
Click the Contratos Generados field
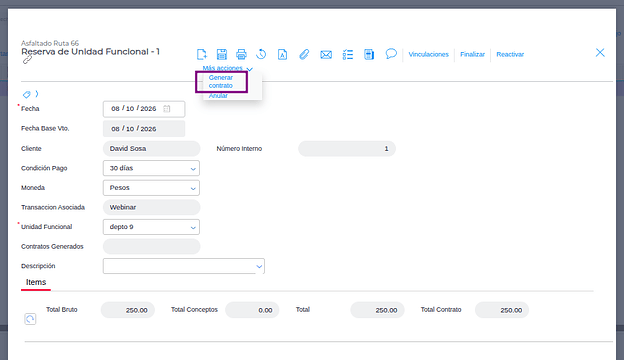[152, 247]
